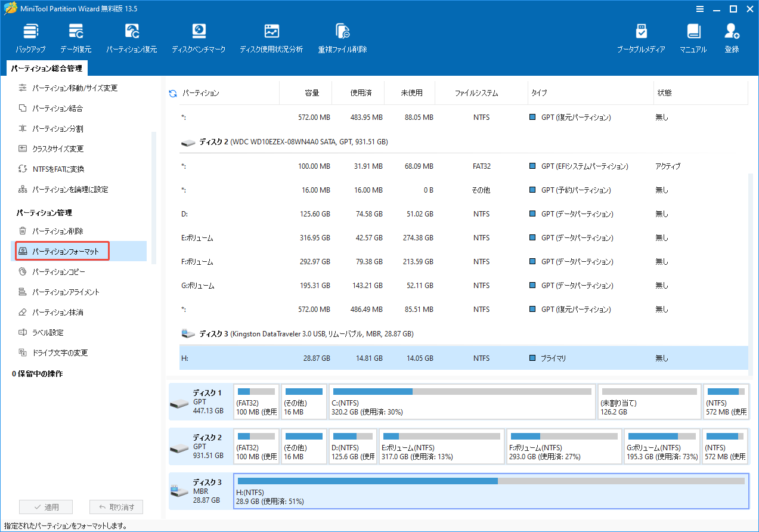Screen dimensions: 759x532
Task: Open the バックアップ (Backup) tool
Action: click(30, 36)
